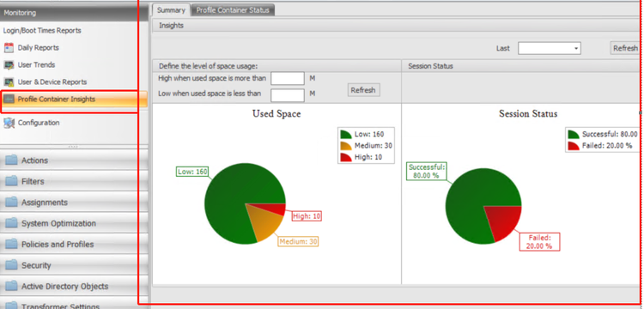
Task: Expand the Assignments section
Action: pos(74,203)
